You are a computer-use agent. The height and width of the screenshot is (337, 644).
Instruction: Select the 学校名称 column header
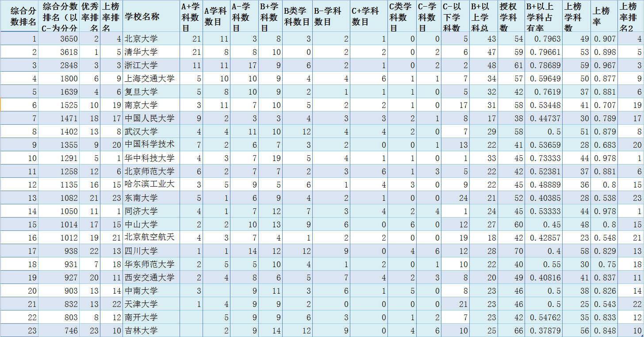pos(151,16)
